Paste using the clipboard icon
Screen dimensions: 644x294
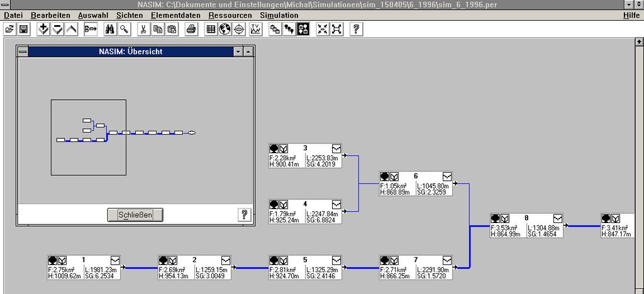pyautogui.click(x=172, y=29)
